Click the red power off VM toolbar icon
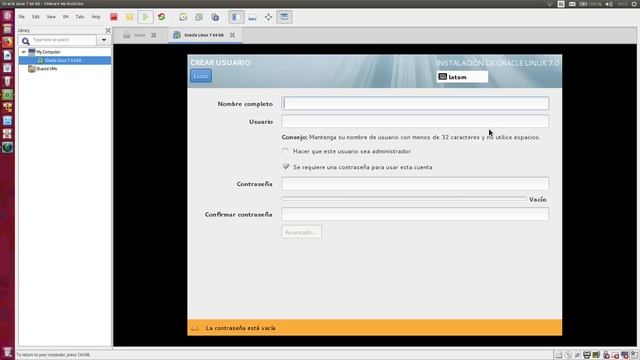The width and height of the screenshot is (640, 360). pyautogui.click(x=113, y=17)
